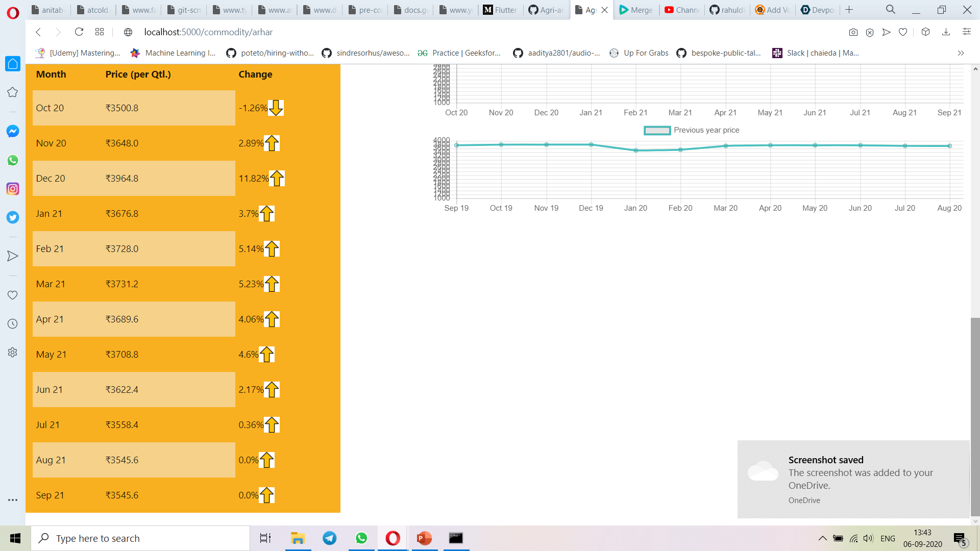Add page to bookmarks heart icon
This screenshot has height=551, width=980.
(x=903, y=32)
